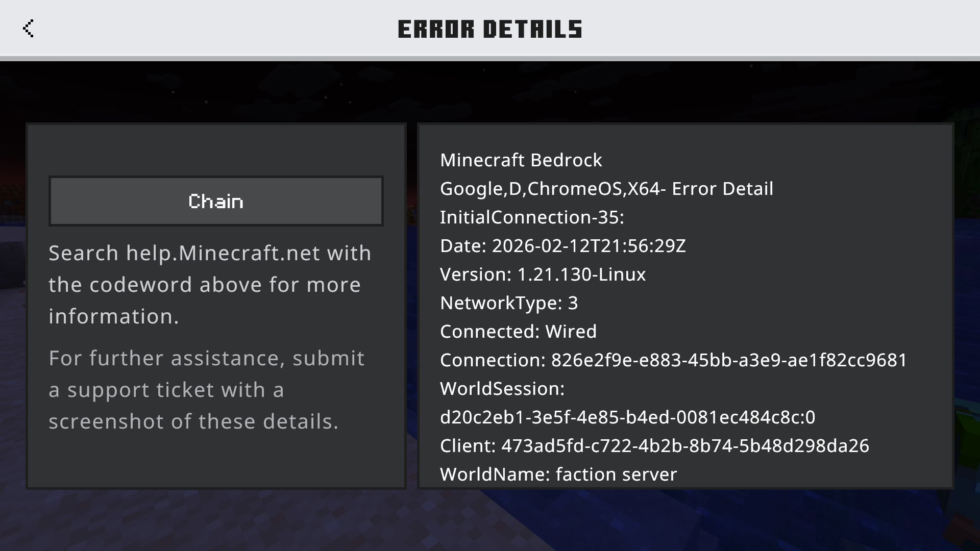980x551 pixels.
Task: Click the Date timestamp line
Action: (562, 246)
